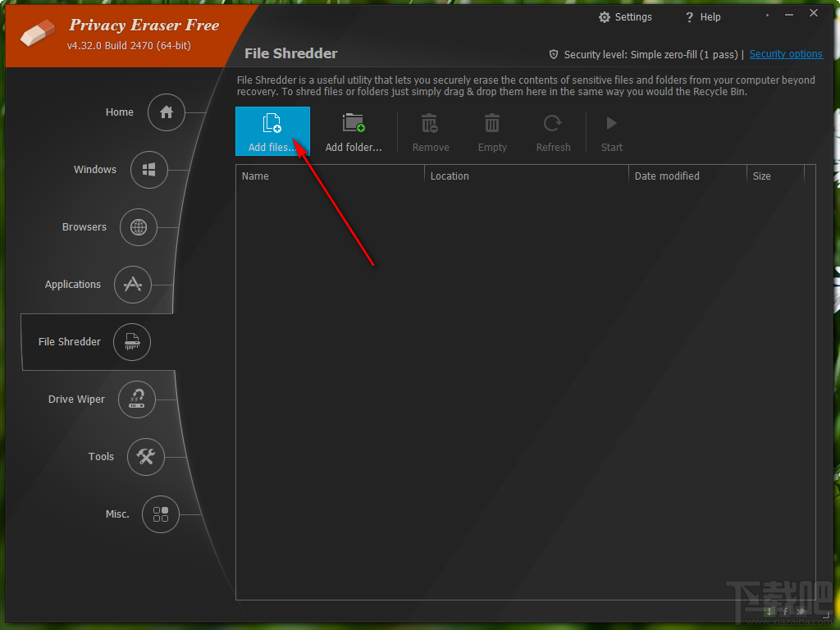This screenshot has width=840, height=630.
Task: Open the Tools section icon
Action: (x=145, y=457)
